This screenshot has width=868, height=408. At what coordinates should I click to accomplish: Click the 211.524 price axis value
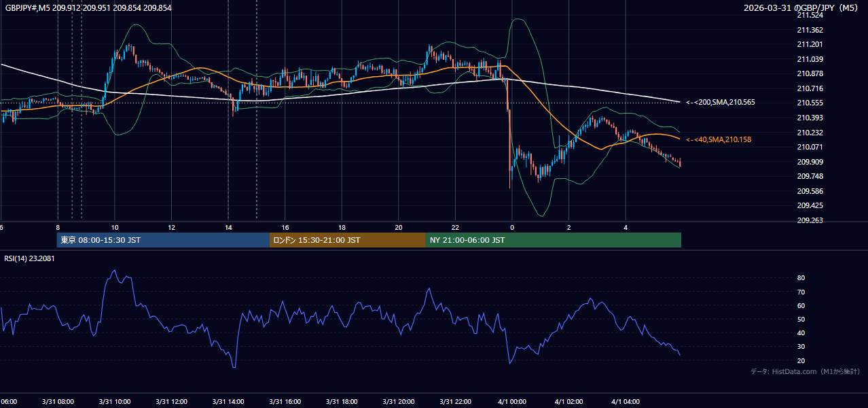tap(810, 16)
